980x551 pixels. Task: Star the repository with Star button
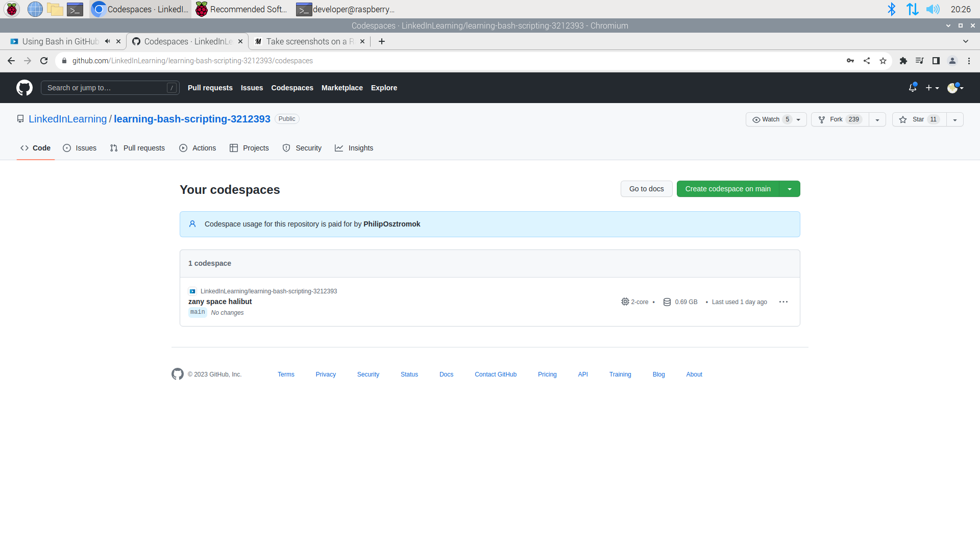click(919, 119)
